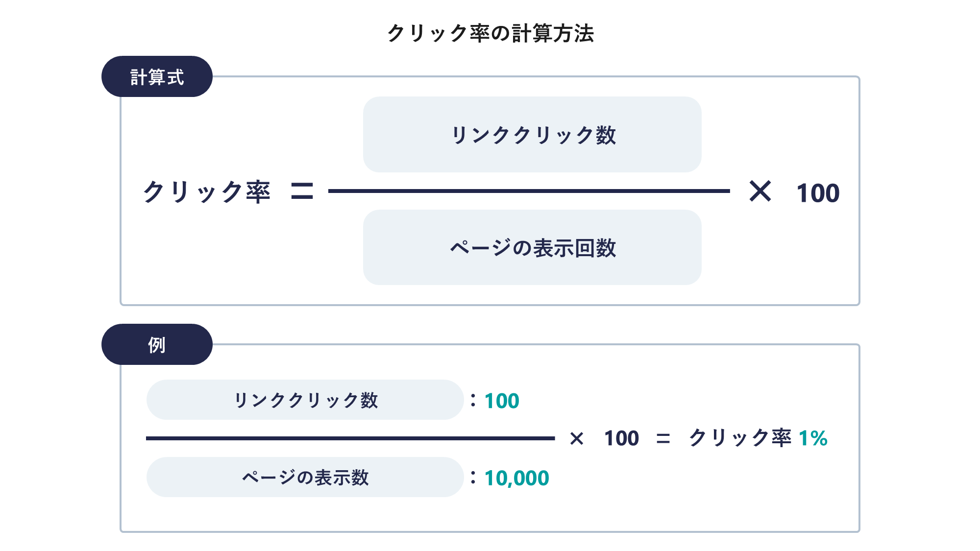Click the example section's fraction line
The height and width of the screenshot is (551, 980).
point(350,438)
